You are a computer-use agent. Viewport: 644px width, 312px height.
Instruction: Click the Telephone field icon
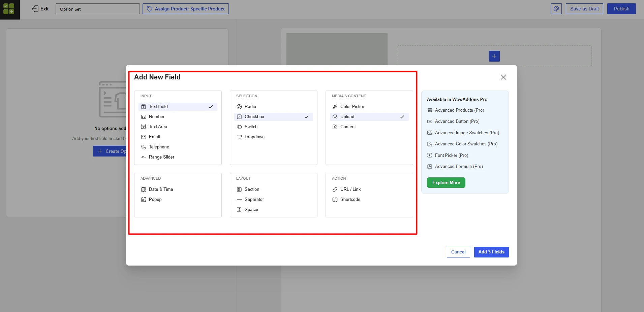click(144, 147)
